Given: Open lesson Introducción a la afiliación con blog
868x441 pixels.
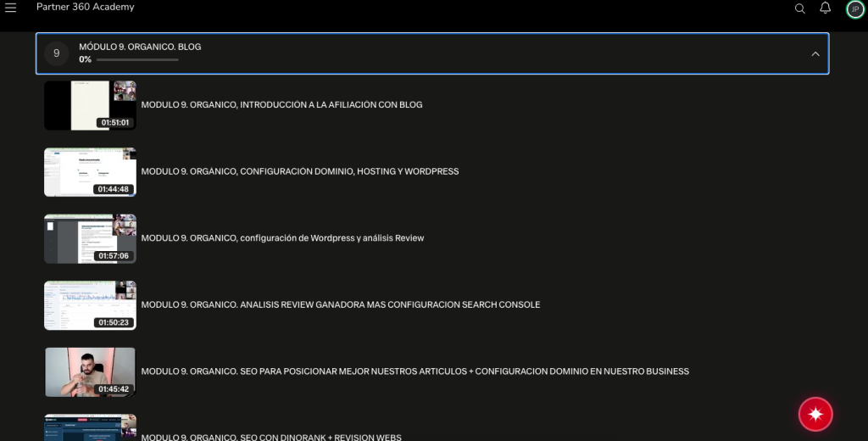Looking at the screenshot, I should point(281,104).
